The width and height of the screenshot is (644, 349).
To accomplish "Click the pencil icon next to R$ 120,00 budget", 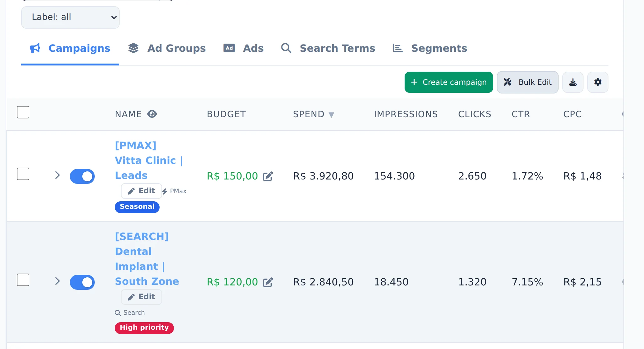I will [x=268, y=282].
